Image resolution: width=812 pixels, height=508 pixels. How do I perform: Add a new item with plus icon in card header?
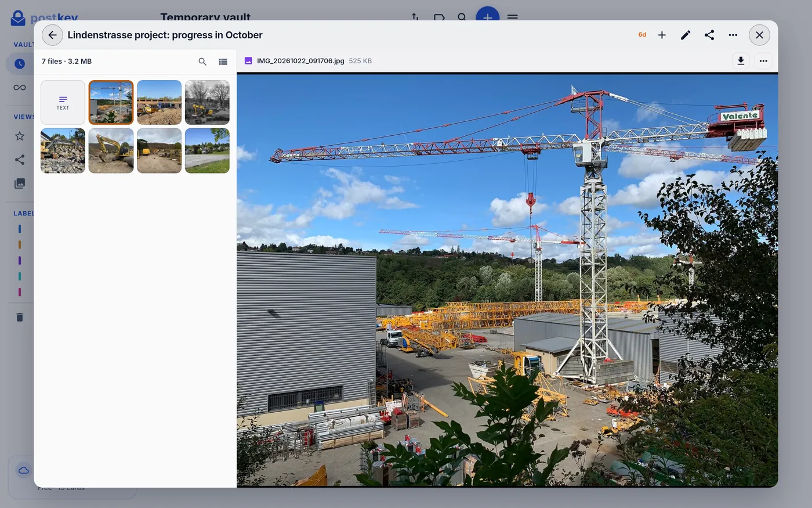pyautogui.click(x=662, y=35)
